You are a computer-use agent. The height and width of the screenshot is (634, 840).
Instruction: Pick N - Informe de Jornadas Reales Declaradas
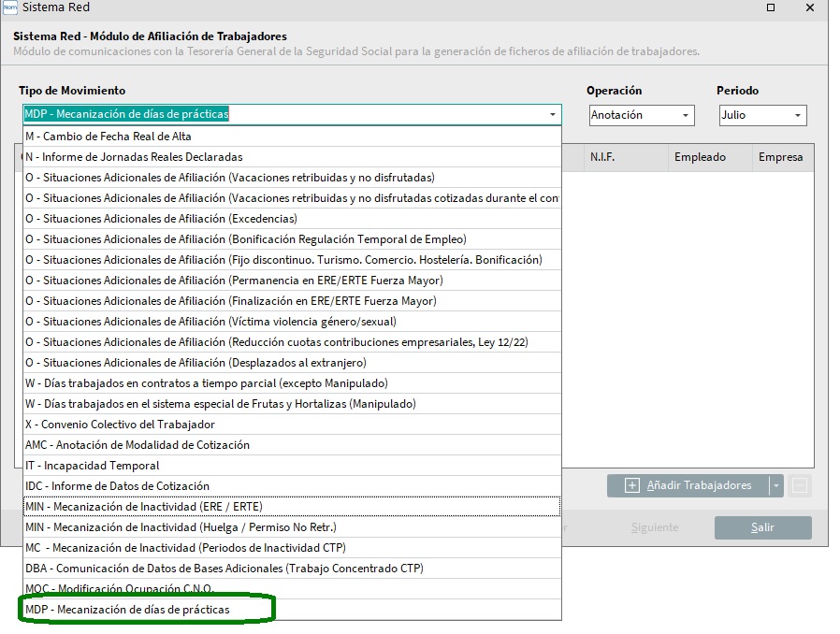[x=134, y=157]
